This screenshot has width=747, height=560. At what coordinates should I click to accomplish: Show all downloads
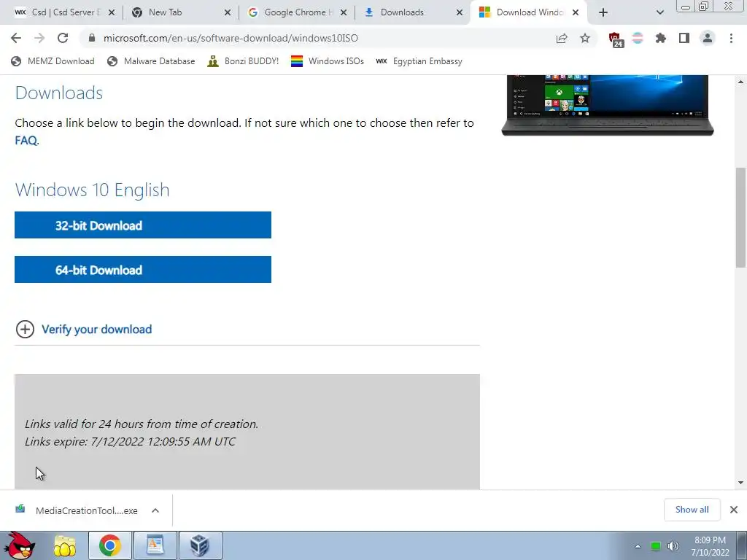(x=692, y=510)
